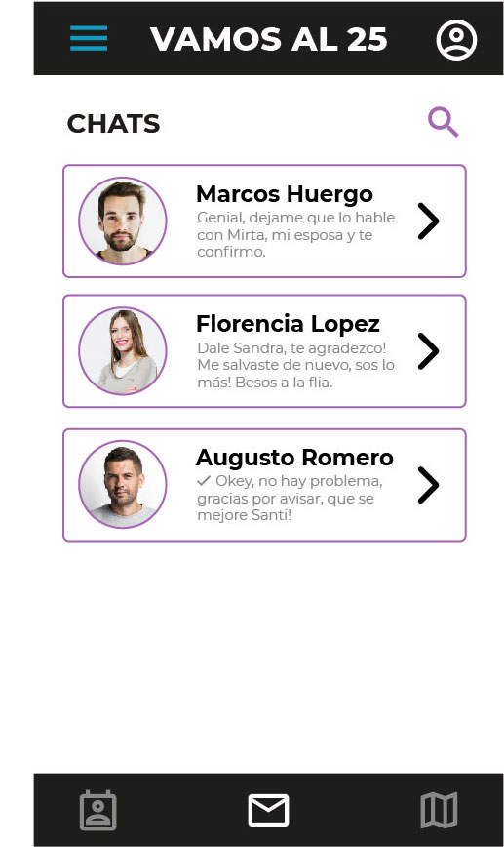This screenshot has width=504, height=847.
Task: Open the Marcos Huergo name link
Action: 285,194
